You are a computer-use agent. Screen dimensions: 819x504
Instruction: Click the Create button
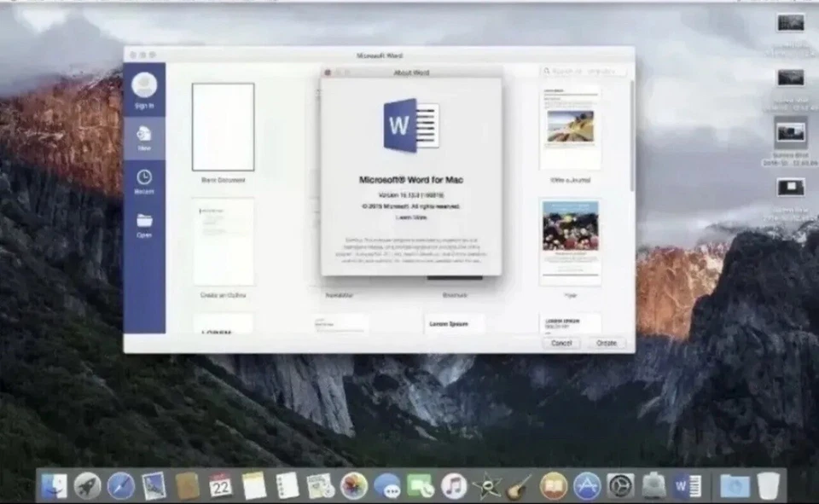(x=606, y=343)
